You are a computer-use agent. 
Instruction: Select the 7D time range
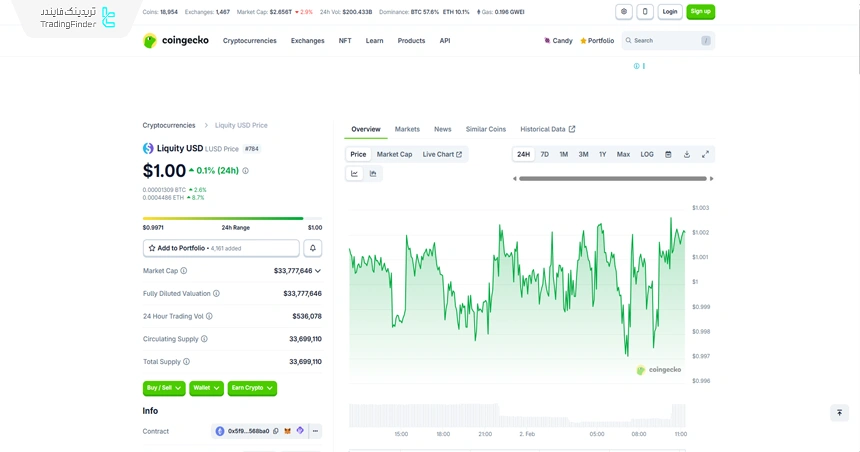pyautogui.click(x=545, y=154)
